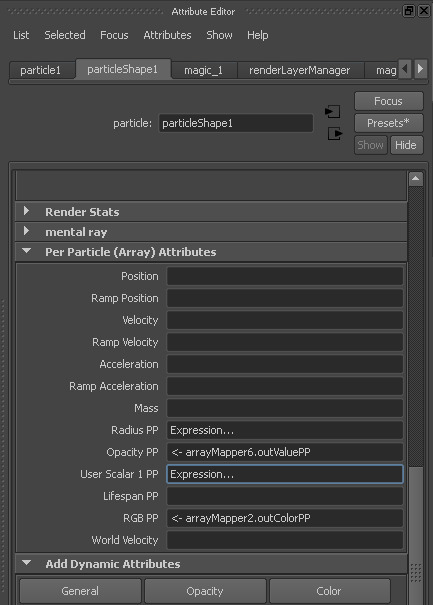Click the particle name field particleShape1
The image size is (433, 605).
point(236,123)
